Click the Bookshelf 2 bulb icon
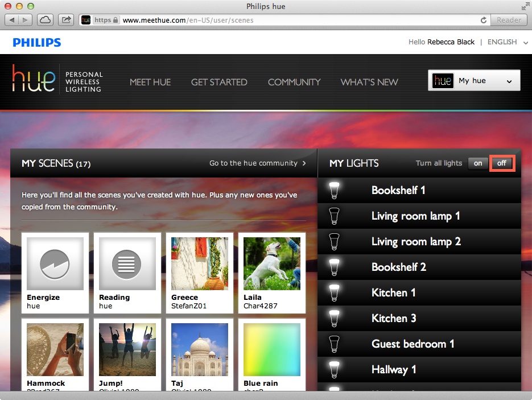 point(334,267)
